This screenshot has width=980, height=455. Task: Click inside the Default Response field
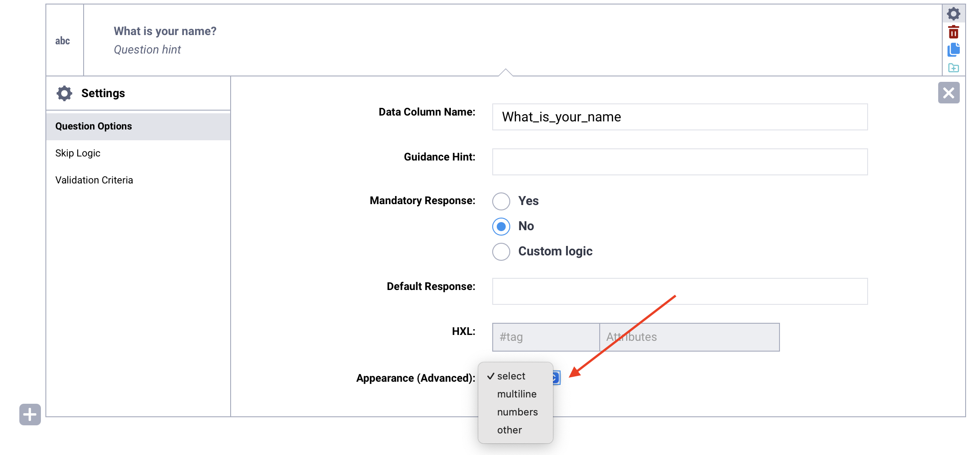pyautogui.click(x=679, y=291)
